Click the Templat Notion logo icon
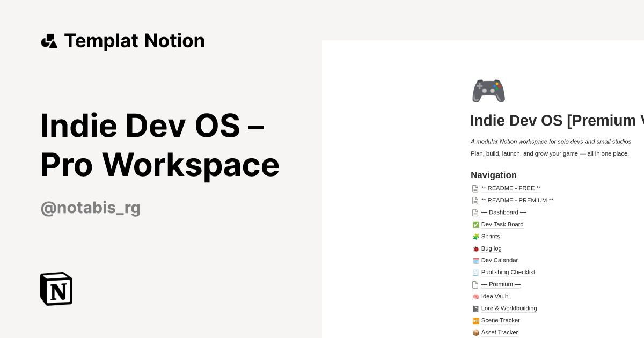The image size is (644, 338). click(x=49, y=40)
